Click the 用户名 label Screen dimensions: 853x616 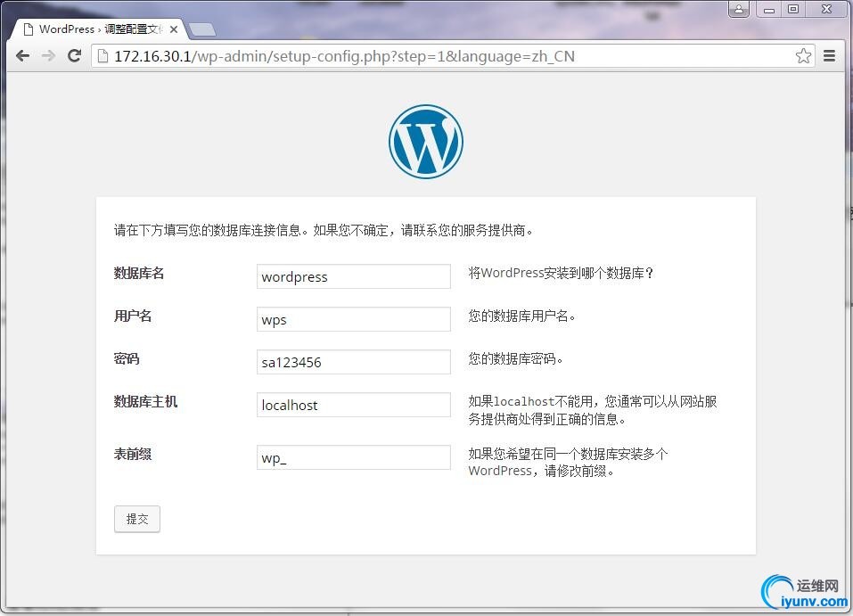coord(133,316)
